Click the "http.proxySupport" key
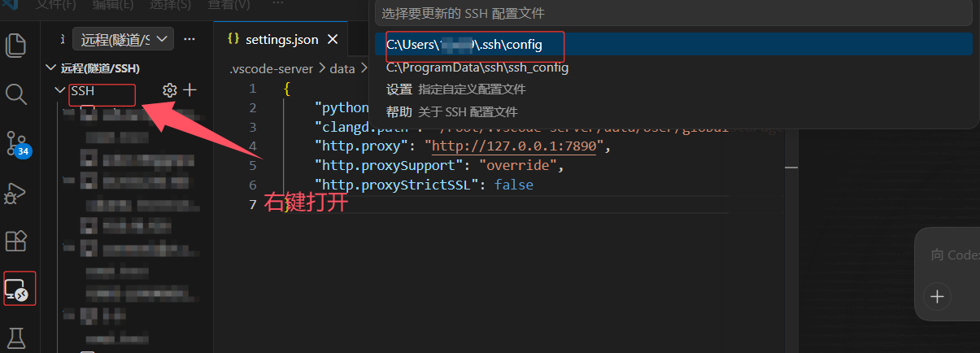This screenshot has width=980, height=353. point(389,166)
